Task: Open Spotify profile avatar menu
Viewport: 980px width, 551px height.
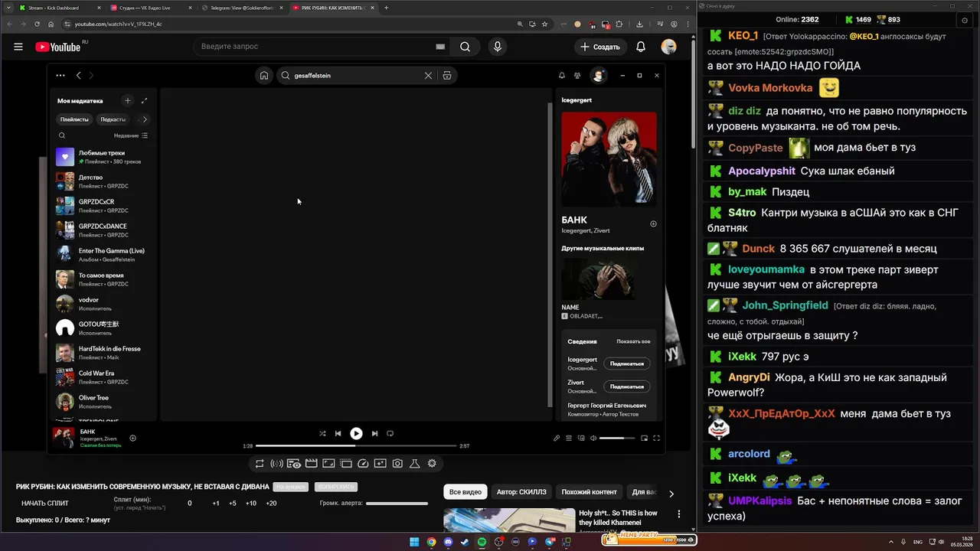Action: pyautogui.click(x=599, y=75)
